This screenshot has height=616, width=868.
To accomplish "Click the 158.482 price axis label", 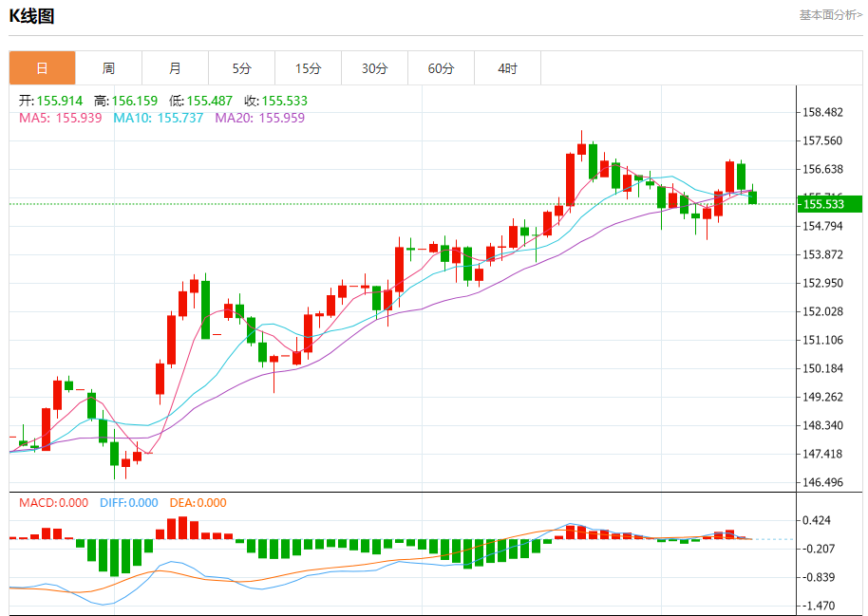I will (x=822, y=112).
